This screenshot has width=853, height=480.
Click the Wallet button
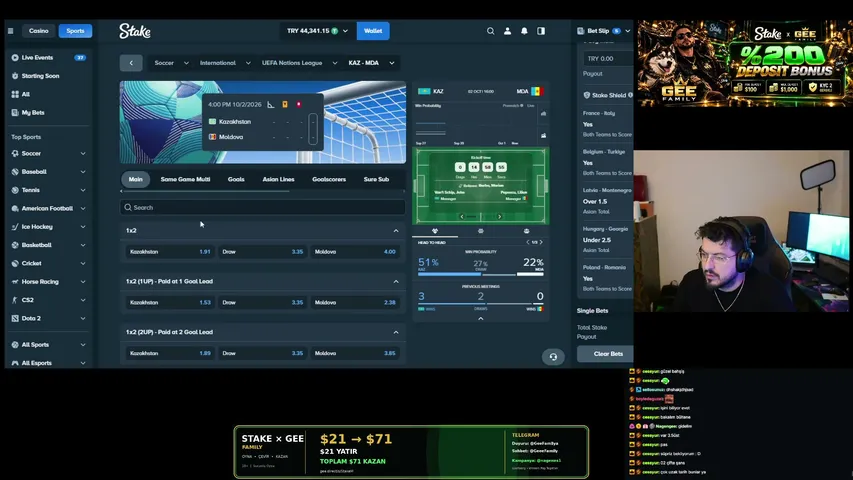coord(373,31)
